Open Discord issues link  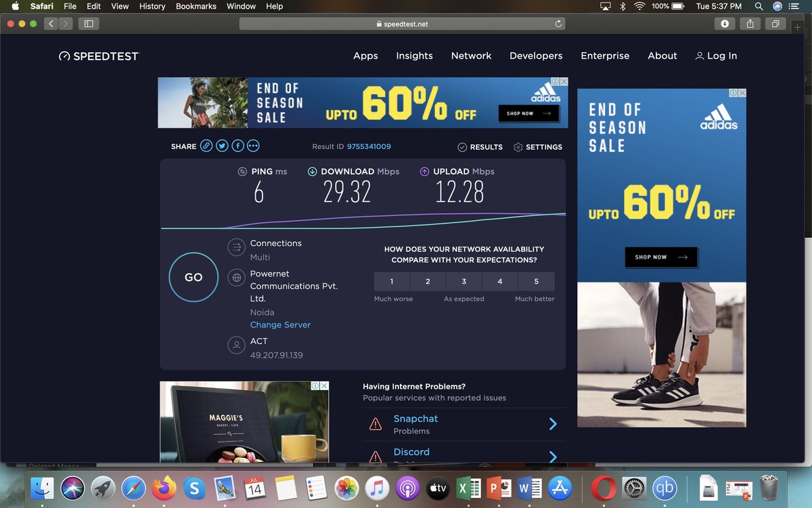coord(411,452)
